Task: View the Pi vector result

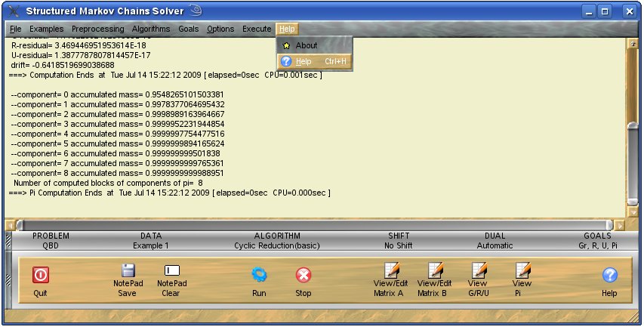Action: click(522, 270)
